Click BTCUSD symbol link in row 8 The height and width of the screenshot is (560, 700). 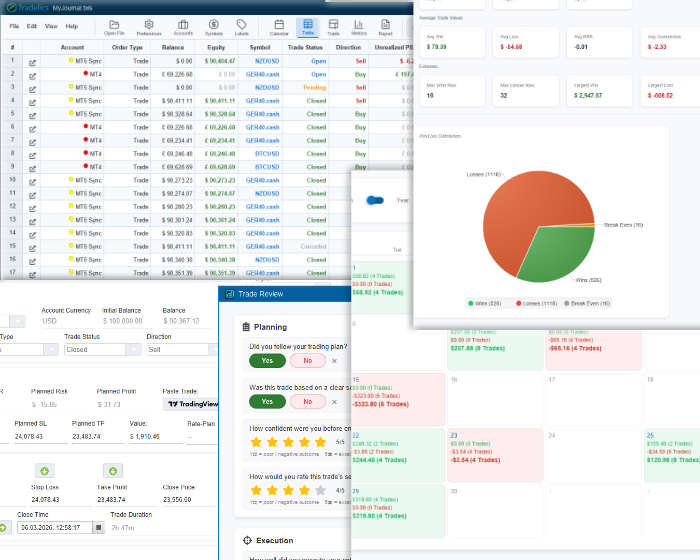point(267,154)
